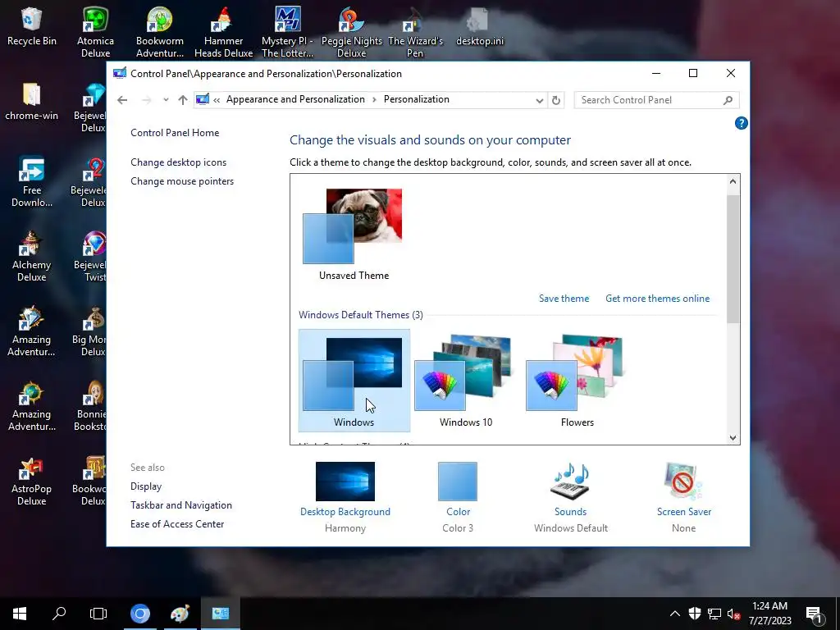Open Windows Security shield tray icon

[x=694, y=614]
